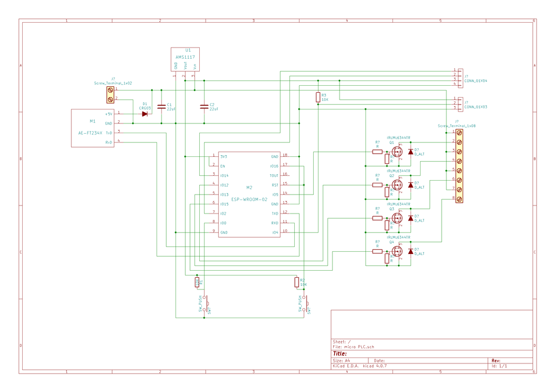Select the Screw_Terminal_1x08 connector symbol

coord(459,166)
